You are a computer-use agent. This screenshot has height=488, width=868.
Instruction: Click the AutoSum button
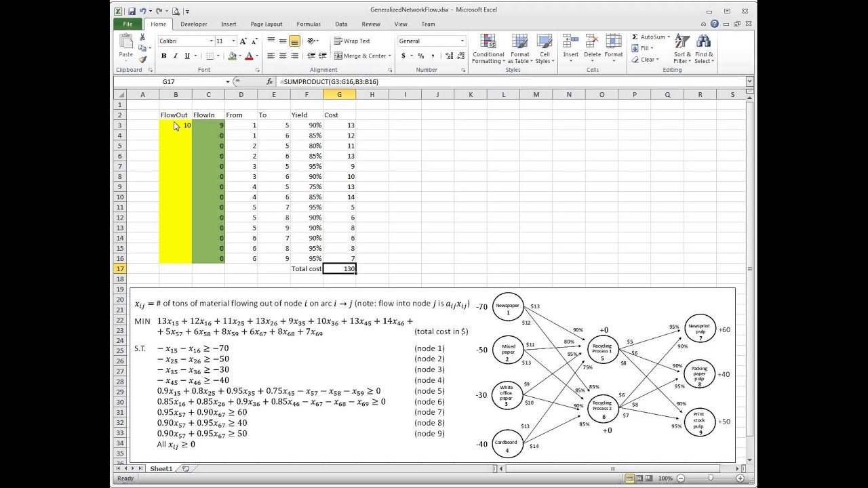tap(649, 37)
